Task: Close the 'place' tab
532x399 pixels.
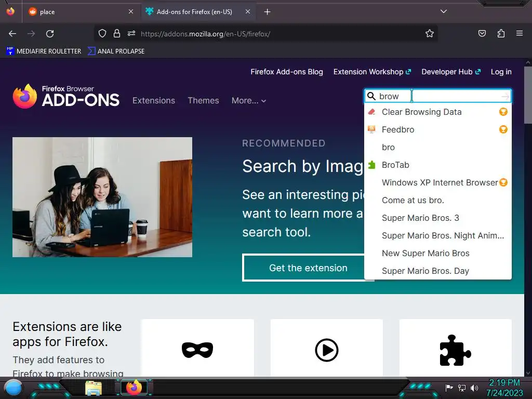Action: click(x=131, y=11)
